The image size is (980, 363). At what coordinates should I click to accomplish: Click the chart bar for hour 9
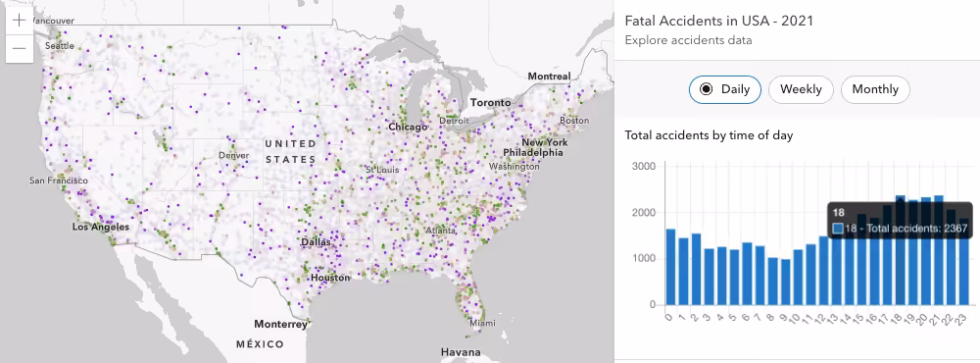(786, 283)
